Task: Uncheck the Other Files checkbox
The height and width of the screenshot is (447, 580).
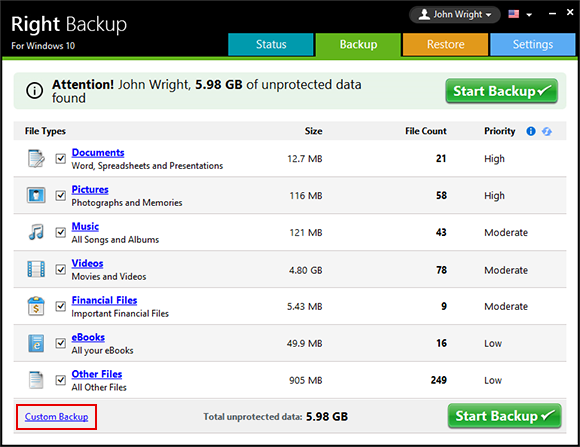Action: coord(61,380)
